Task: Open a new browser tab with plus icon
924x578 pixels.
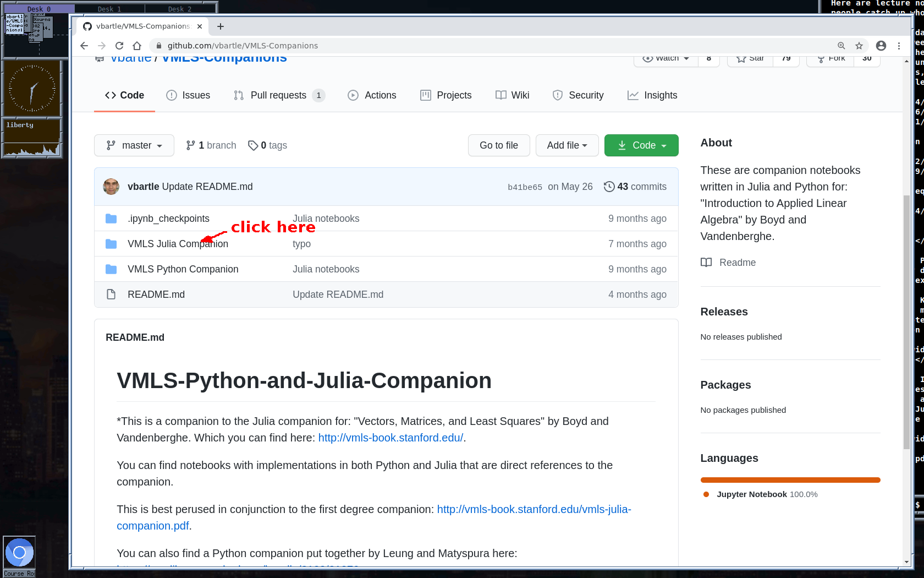Action: tap(221, 26)
